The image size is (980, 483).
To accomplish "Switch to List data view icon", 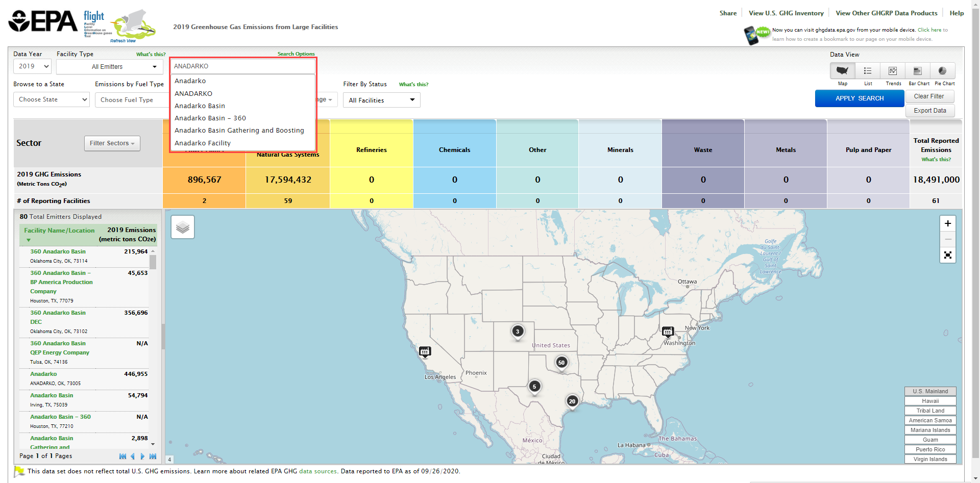I will [x=867, y=71].
